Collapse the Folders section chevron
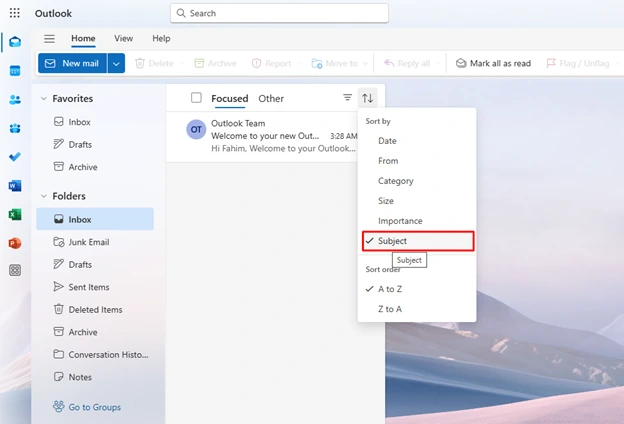The width and height of the screenshot is (624, 424). point(44,196)
